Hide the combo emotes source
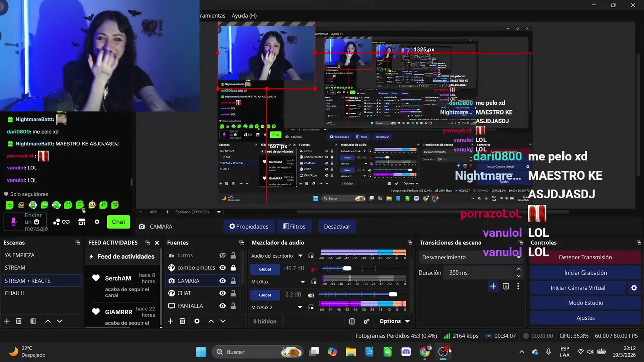This screenshot has height=362, width=644. click(222, 268)
